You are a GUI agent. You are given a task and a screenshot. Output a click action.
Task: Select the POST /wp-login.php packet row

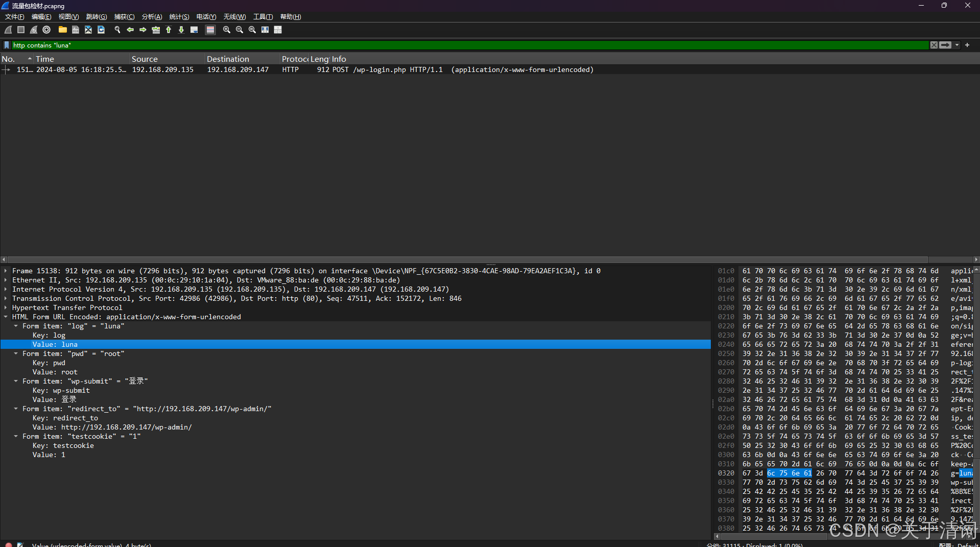pos(490,70)
